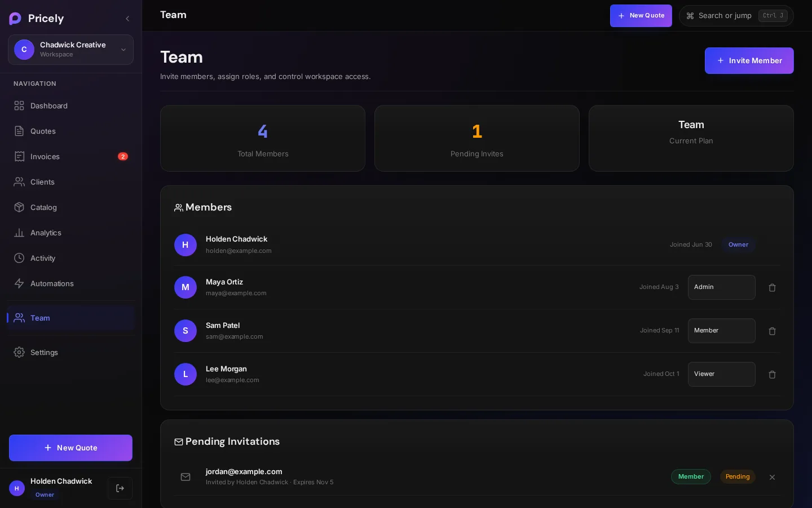Delete Lee Morgan with the trash icon
Screen dimensions: 812x508
coord(772,374)
